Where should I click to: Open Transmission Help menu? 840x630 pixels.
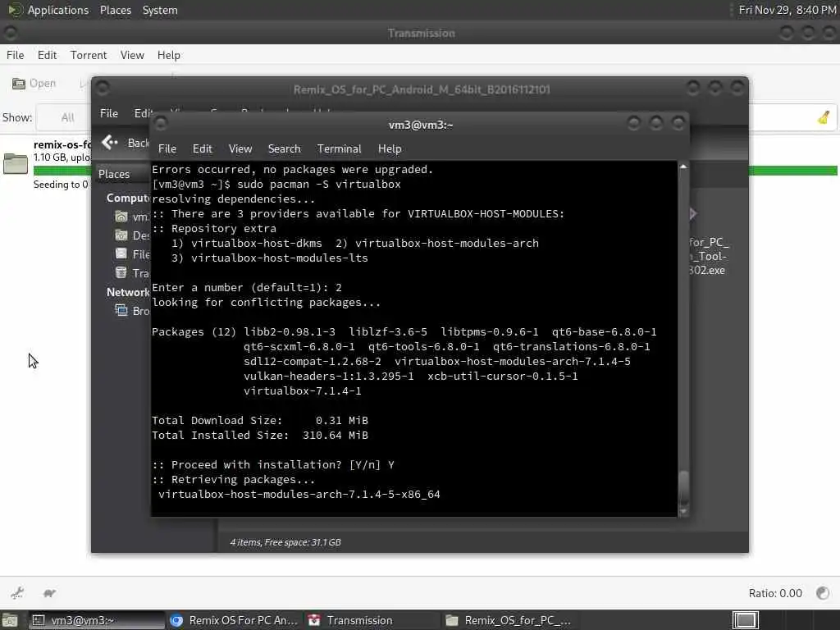pos(168,55)
